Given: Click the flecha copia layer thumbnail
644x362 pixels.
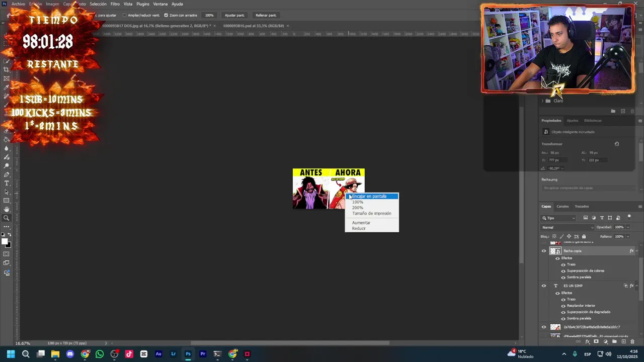Looking at the screenshot, I should pos(555,251).
